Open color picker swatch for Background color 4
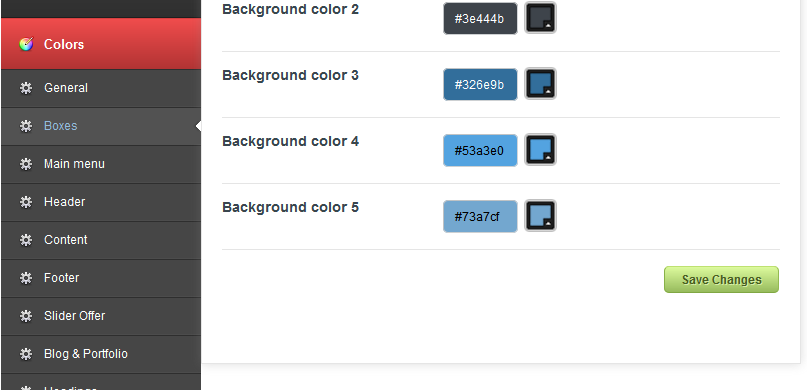Screen dimensions: 807x390 pos(540,150)
